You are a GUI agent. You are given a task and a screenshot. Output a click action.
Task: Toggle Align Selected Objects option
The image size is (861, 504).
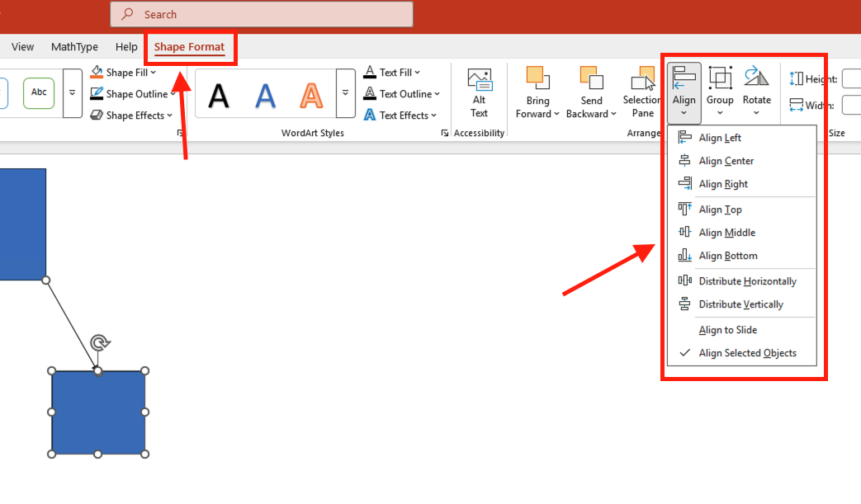point(747,353)
